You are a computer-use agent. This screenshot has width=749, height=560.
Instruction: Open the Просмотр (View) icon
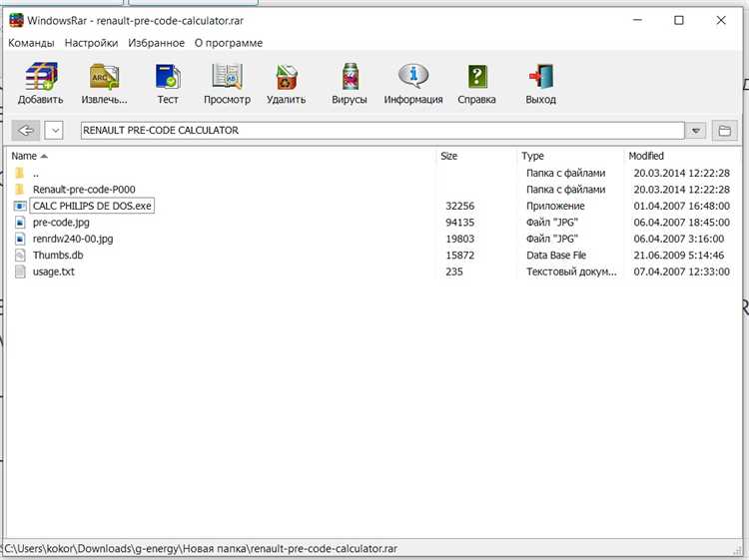pos(227,77)
